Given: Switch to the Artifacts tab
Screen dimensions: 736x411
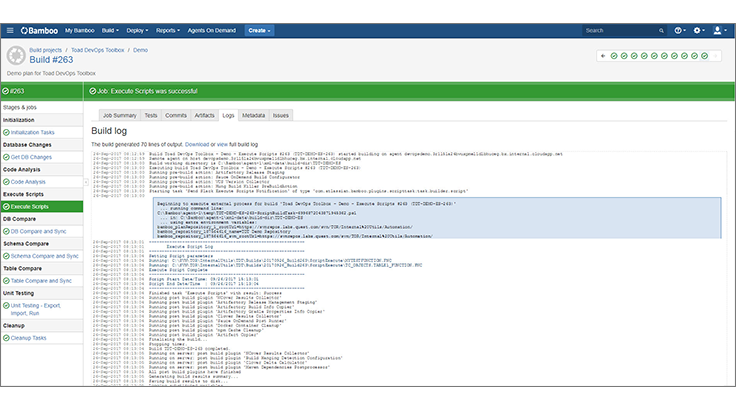Looking at the screenshot, I should [204, 115].
